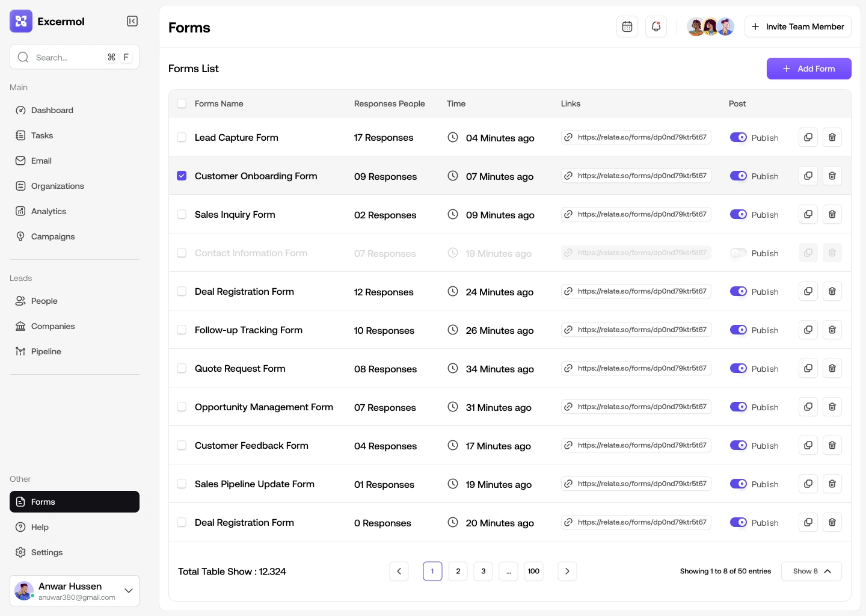The image size is (866, 616).
Task: Uncheck Customer Onboarding Form checkbox
Action: pos(182,176)
